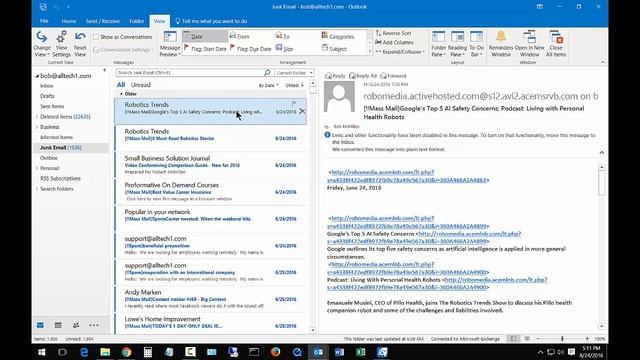Image resolution: width=640 pixels, height=360 pixels.
Task: Expand the Business folder
Action: pyautogui.click(x=37, y=127)
